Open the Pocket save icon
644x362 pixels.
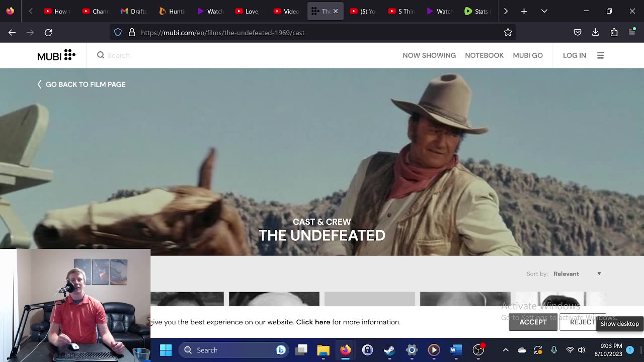578,33
